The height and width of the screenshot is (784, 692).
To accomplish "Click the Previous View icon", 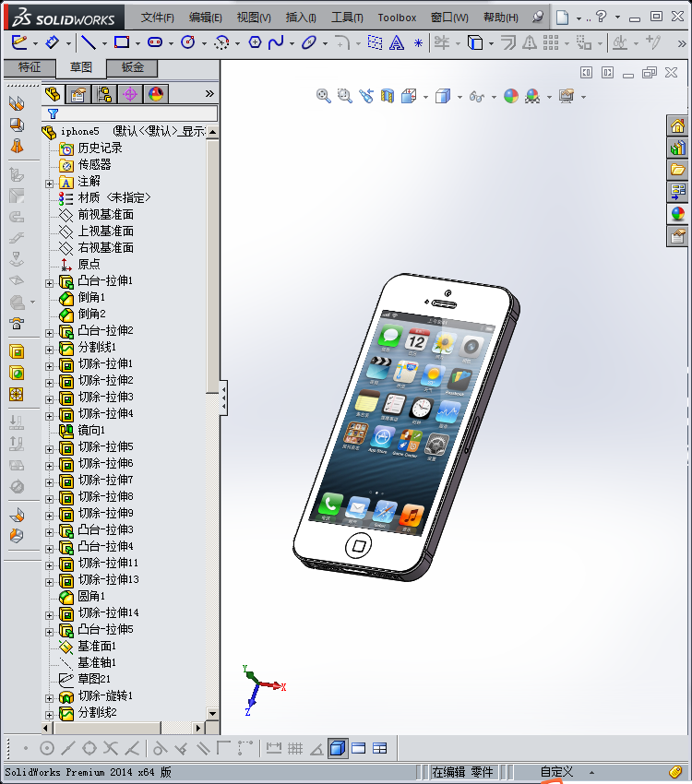I will 366,96.
